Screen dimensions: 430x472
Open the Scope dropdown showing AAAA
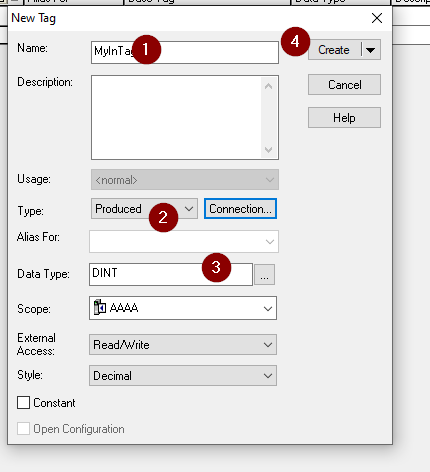click(x=183, y=308)
